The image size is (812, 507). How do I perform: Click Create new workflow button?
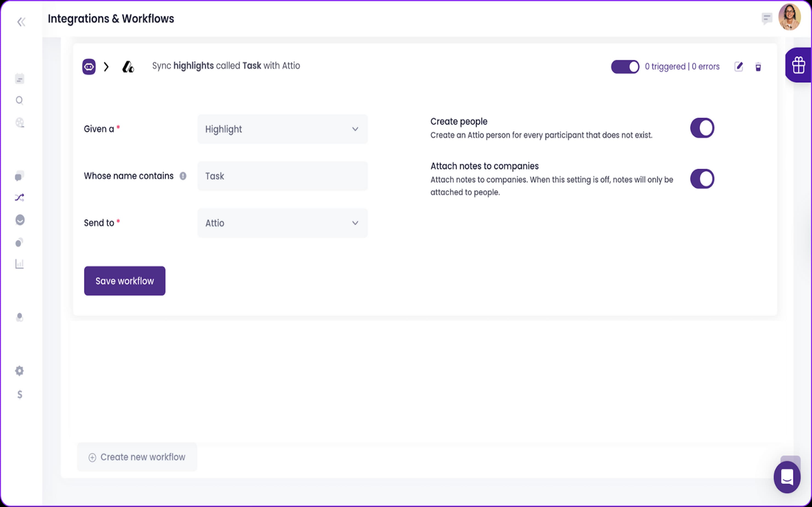click(137, 457)
